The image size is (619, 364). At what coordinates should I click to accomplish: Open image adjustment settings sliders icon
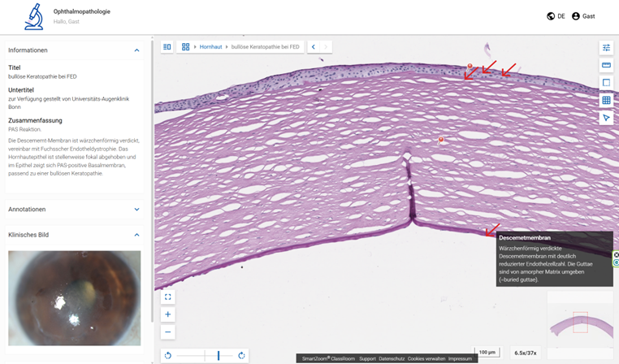pyautogui.click(x=606, y=48)
